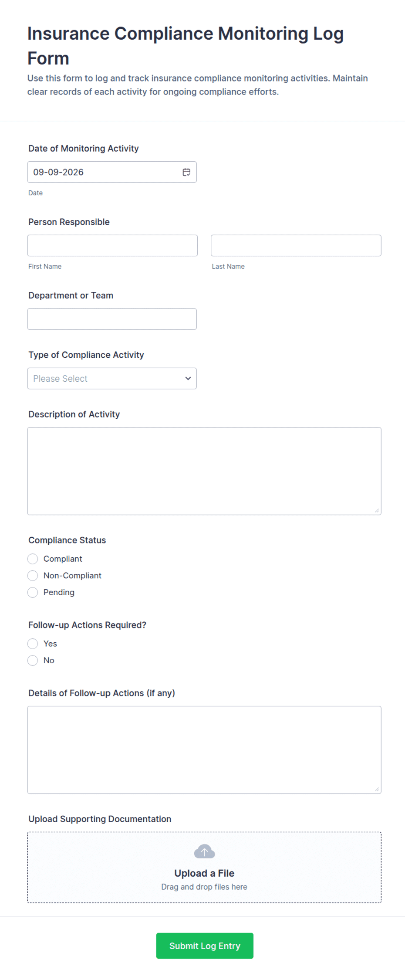Click the date field showing 09-09-2026
This screenshot has width=405, height=980.
(x=112, y=172)
